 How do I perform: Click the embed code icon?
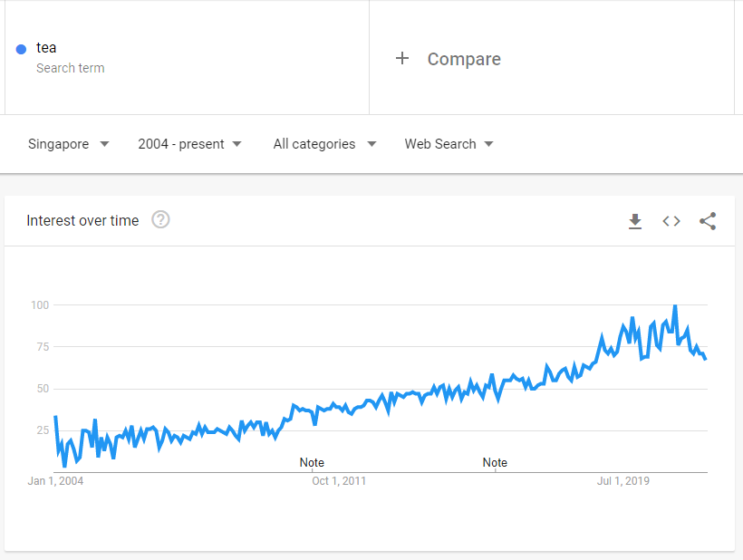pos(671,221)
